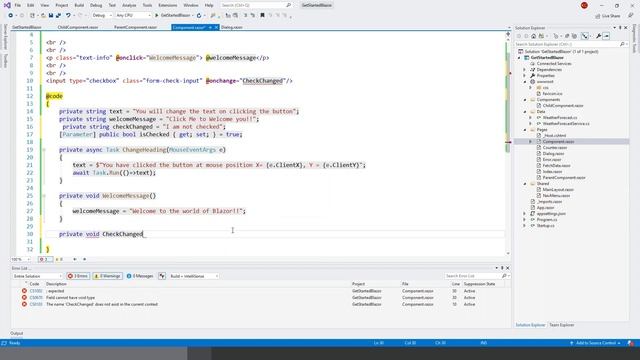This screenshot has width=640, height=360.
Task: Collapse the wwwroot folder
Action: (x=525, y=82)
